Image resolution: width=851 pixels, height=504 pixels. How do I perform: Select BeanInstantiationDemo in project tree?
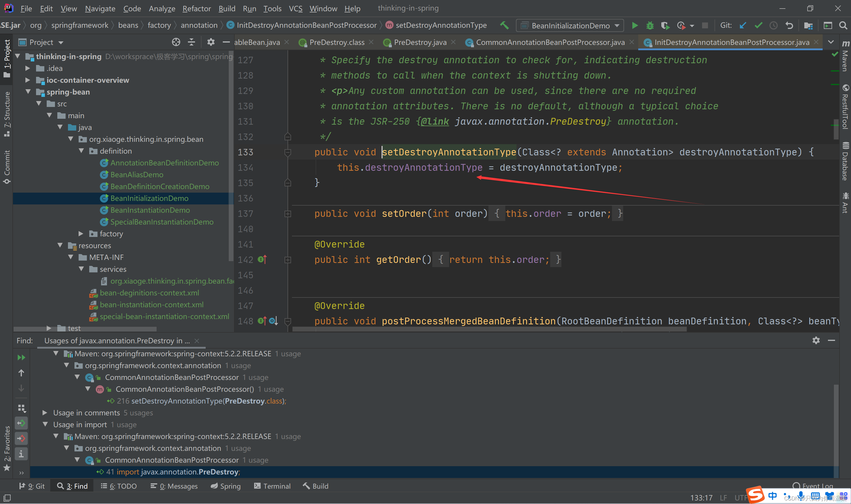coord(150,210)
